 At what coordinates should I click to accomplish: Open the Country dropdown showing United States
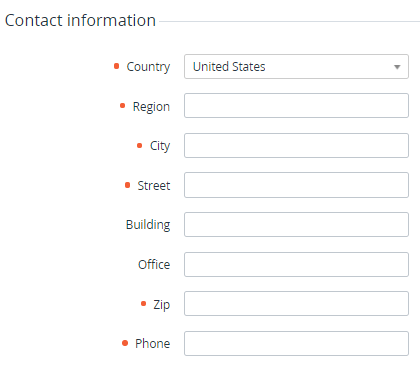(296, 67)
